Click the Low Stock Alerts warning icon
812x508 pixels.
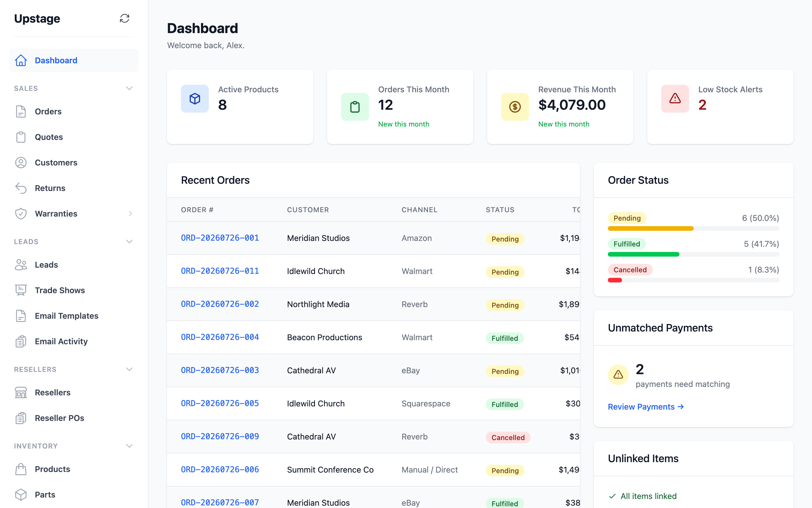(x=675, y=98)
